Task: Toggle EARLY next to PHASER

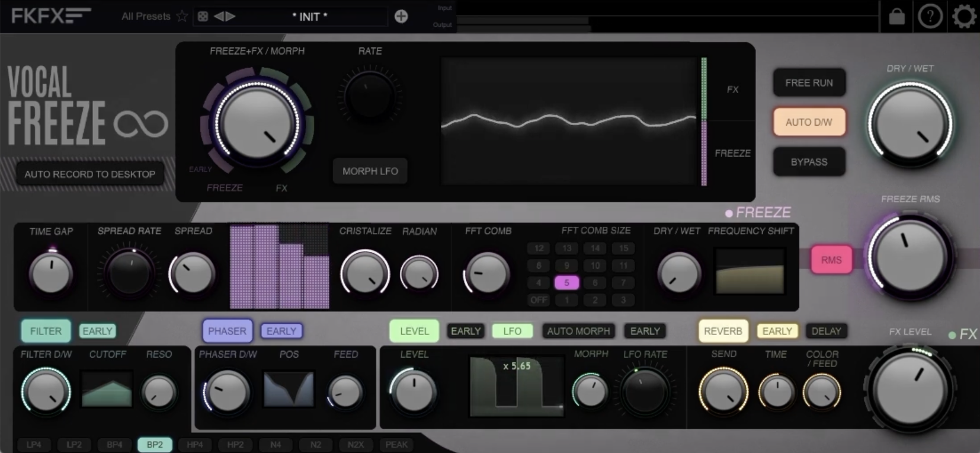Action: click(x=281, y=331)
